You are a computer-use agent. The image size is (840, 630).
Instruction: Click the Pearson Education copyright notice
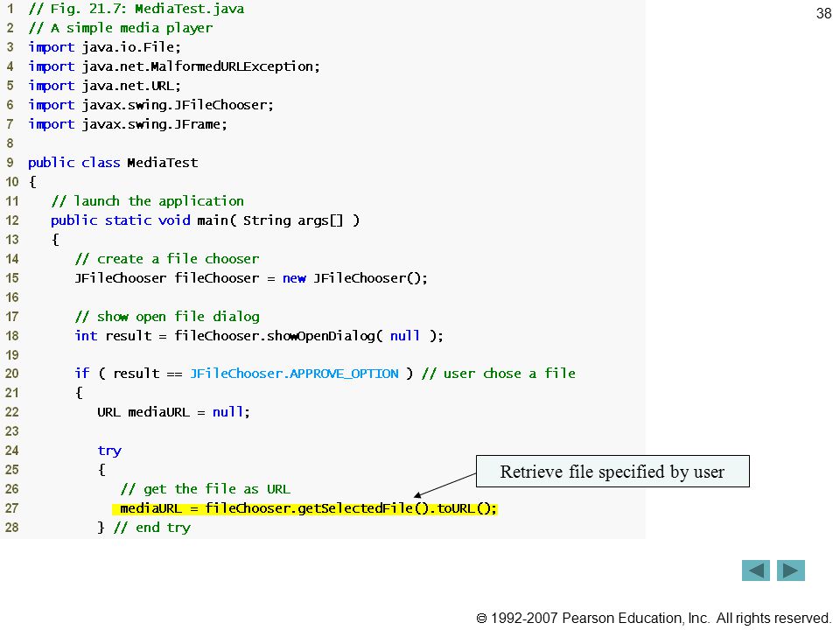coord(653,618)
